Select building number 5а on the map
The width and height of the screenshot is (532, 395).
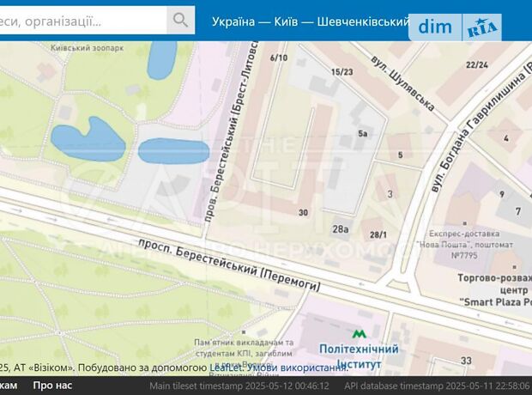(x=363, y=134)
